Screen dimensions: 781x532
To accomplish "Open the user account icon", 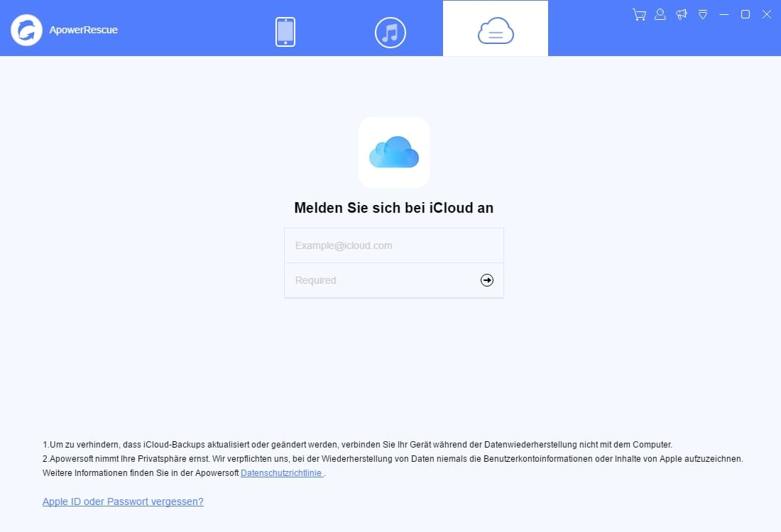I will [660, 14].
